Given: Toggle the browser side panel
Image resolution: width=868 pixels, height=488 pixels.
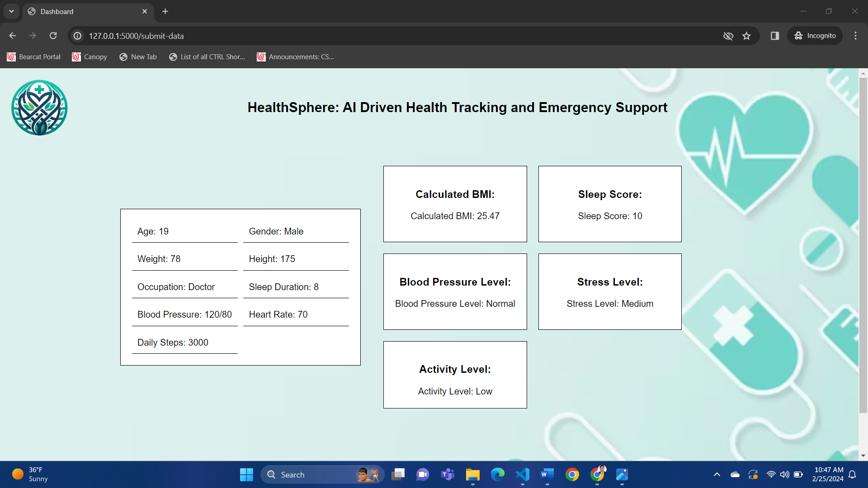Looking at the screenshot, I should [774, 36].
